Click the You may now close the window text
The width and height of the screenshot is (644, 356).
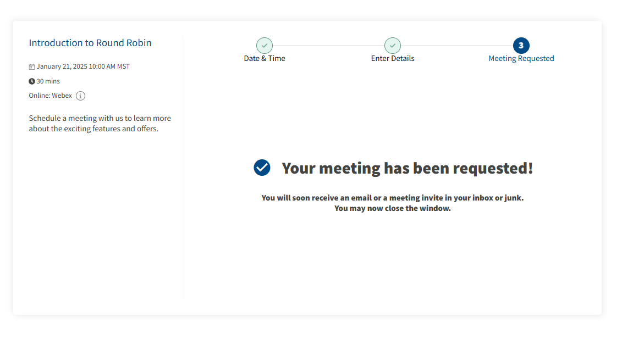392,209
